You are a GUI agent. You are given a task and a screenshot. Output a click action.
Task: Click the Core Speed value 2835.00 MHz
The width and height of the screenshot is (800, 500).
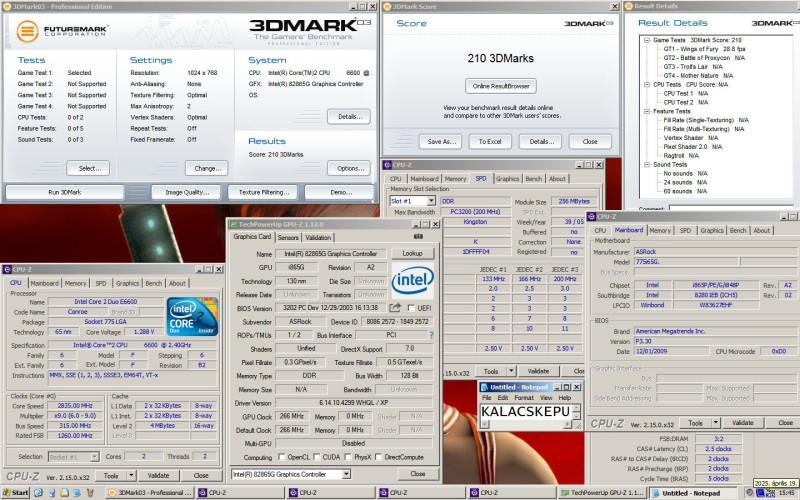(x=75, y=406)
